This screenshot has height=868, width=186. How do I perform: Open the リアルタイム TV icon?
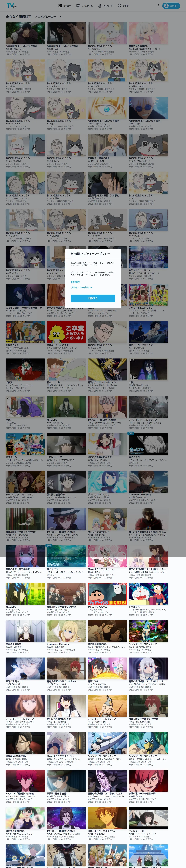click(x=78, y=6)
